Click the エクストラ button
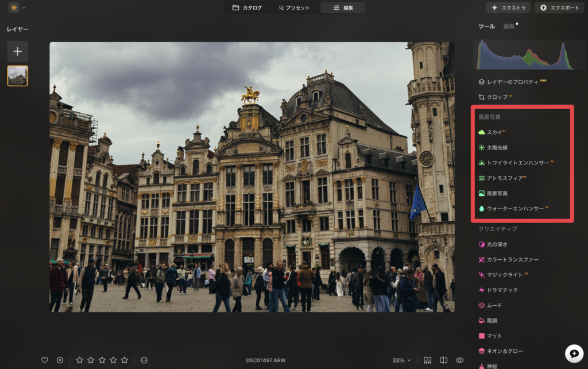Screen dimensions: 588x369 tap(508, 7)
